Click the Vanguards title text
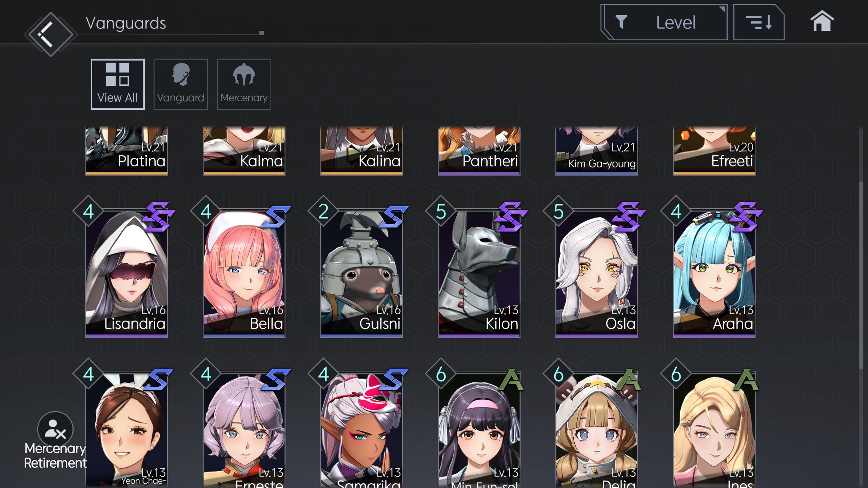 tap(126, 23)
